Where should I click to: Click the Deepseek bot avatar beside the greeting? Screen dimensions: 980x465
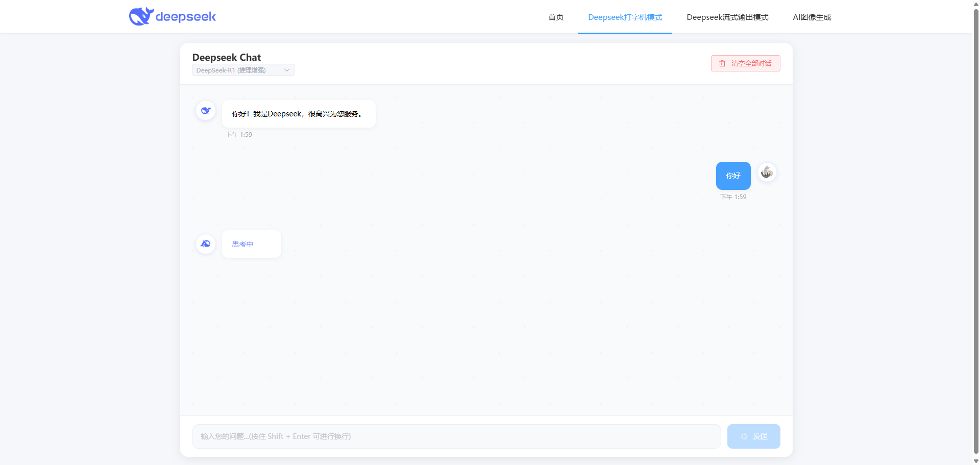(x=206, y=110)
